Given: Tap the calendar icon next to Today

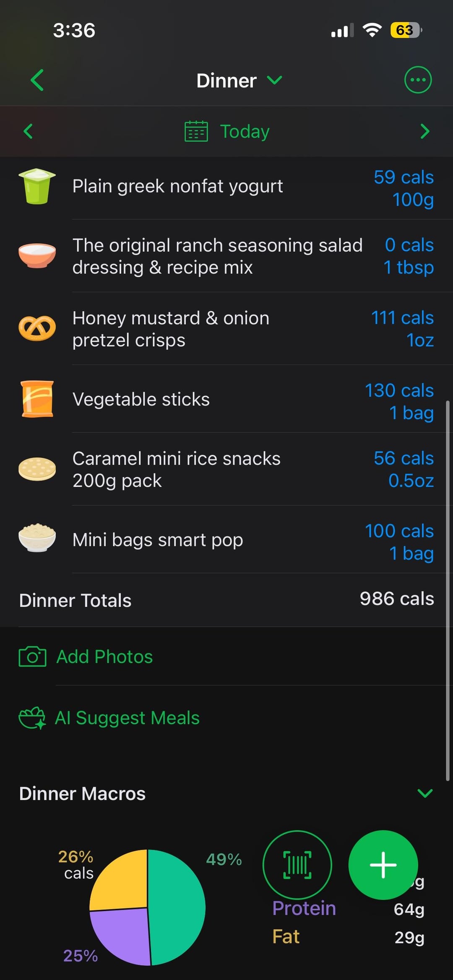Looking at the screenshot, I should click(x=196, y=131).
